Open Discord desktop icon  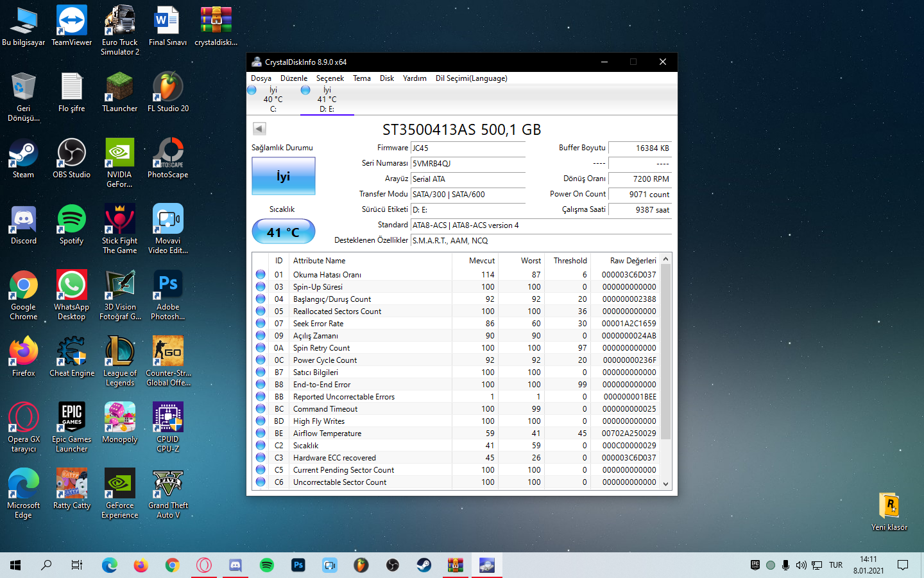point(24,225)
